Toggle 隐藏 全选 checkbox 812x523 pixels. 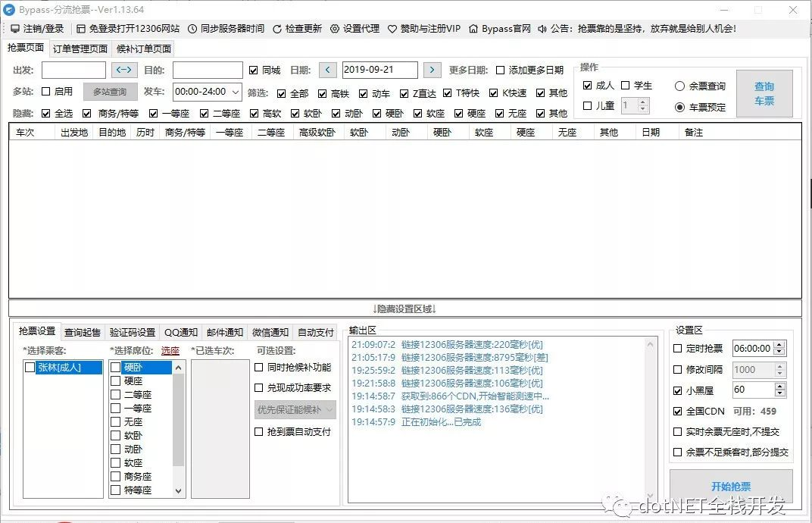click(x=45, y=113)
